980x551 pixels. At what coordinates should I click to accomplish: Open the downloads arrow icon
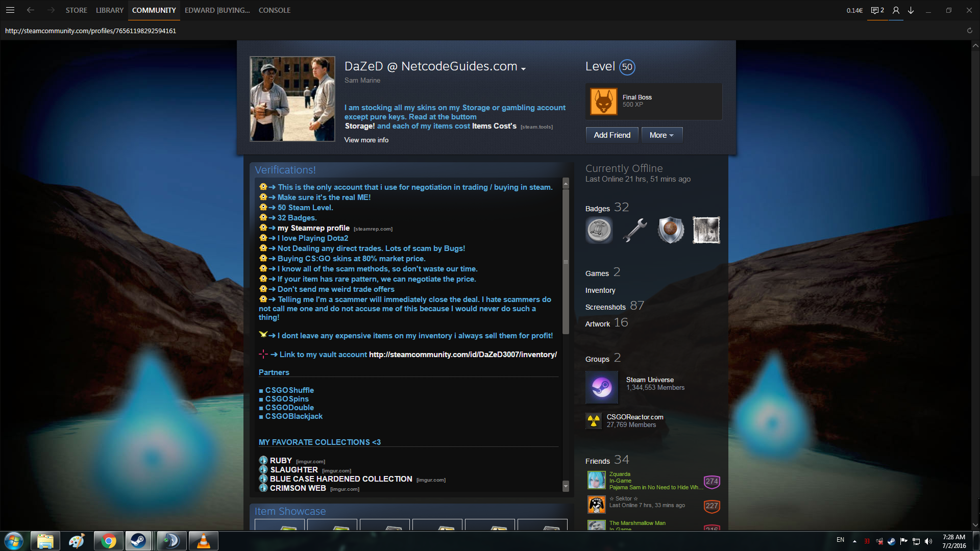click(911, 10)
